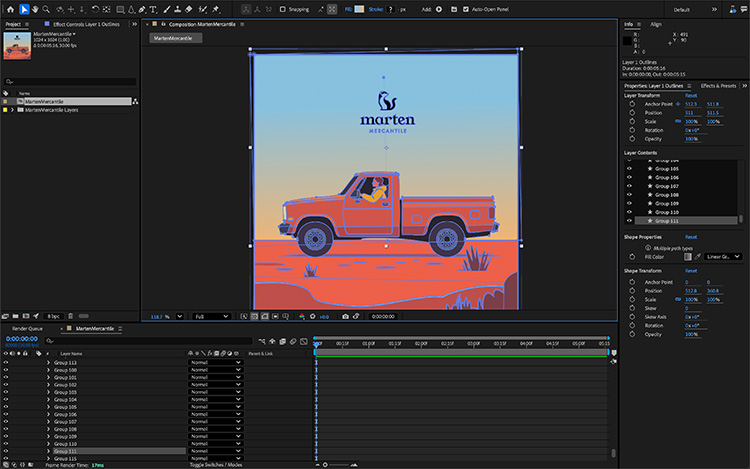Select the Zoom tool
Screen dimensions: 750x469
tap(47, 9)
